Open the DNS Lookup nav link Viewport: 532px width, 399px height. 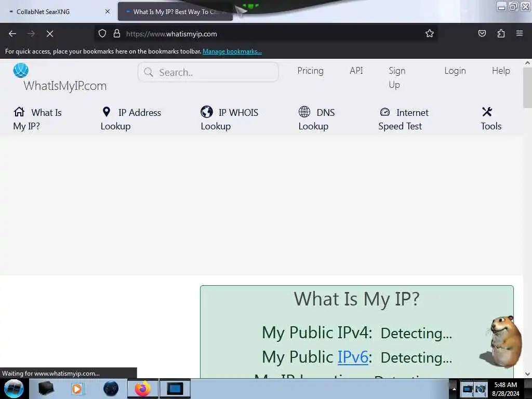[316, 119]
